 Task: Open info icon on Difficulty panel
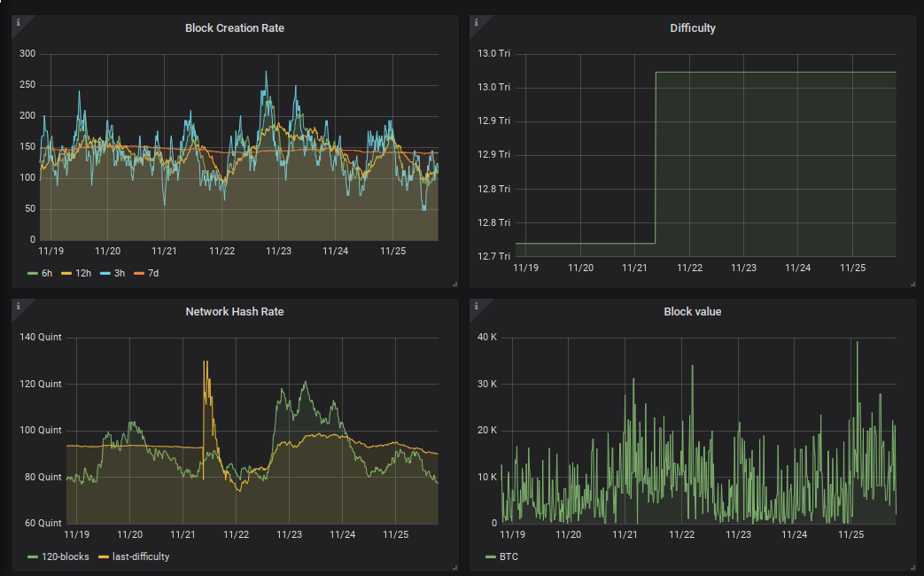click(x=476, y=22)
